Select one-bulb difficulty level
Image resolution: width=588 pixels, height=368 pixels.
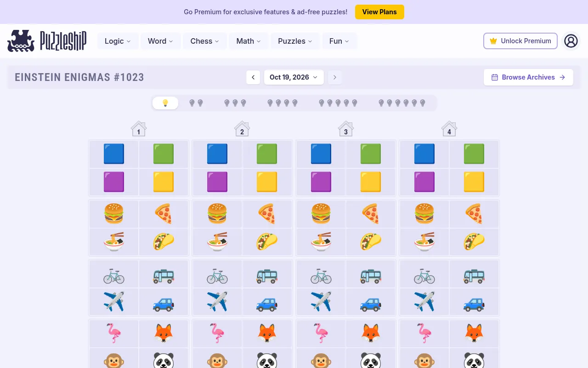[165, 103]
